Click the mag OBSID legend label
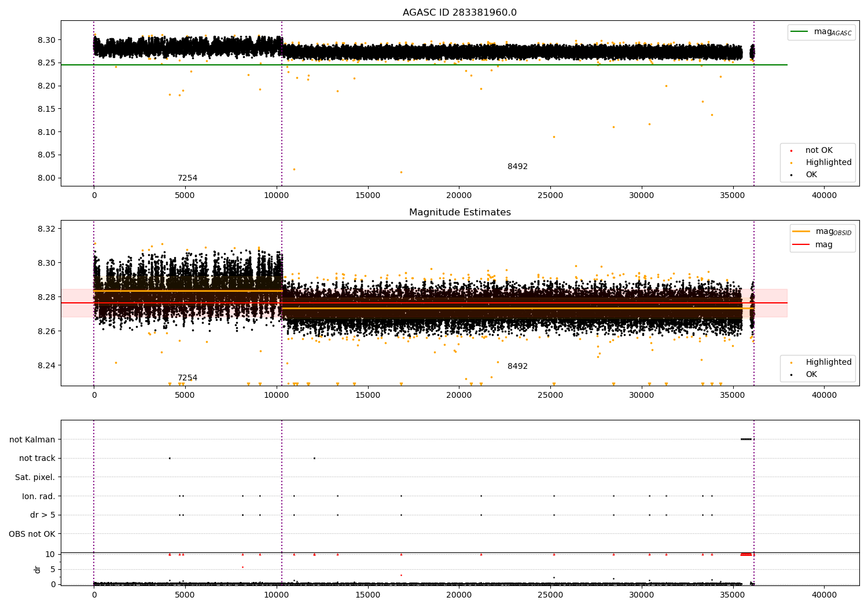Image resolution: width=868 pixels, height=608 pixels. 833,232
